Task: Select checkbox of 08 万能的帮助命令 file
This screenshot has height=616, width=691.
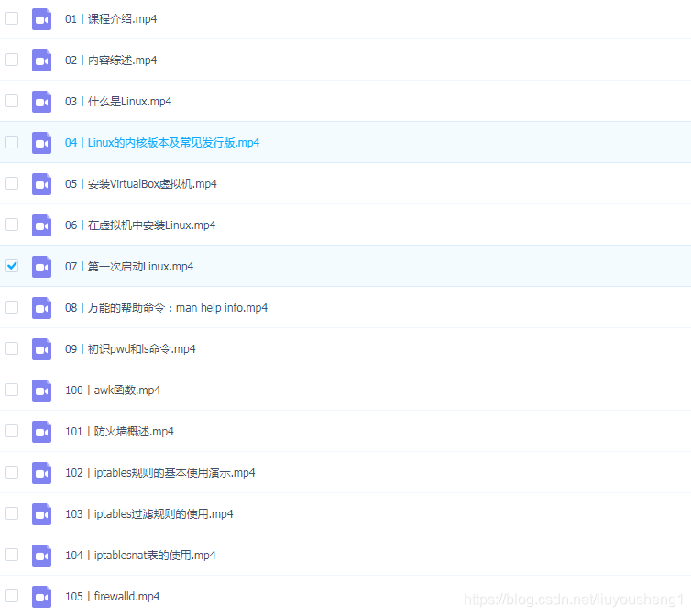Action: (x=12, y=307)
